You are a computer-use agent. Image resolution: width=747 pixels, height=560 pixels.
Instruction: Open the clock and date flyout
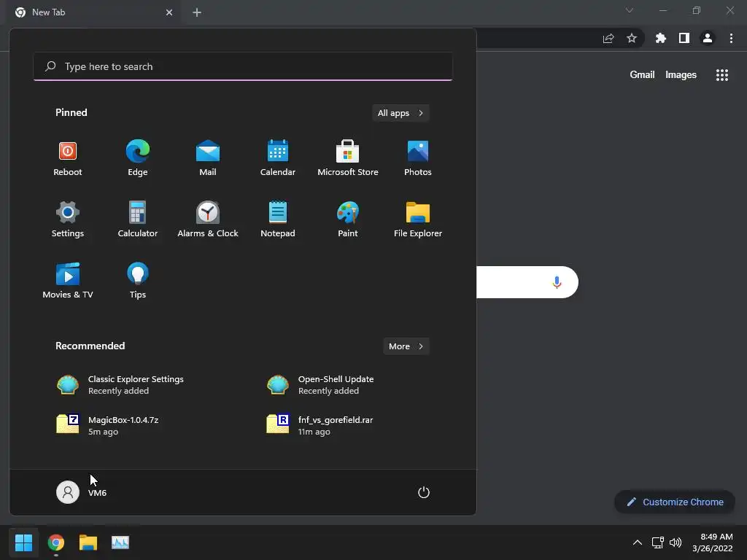713,542
